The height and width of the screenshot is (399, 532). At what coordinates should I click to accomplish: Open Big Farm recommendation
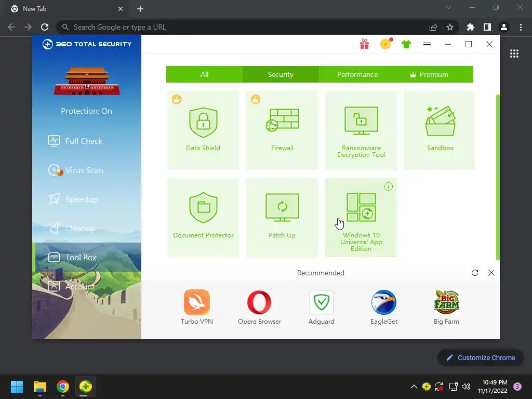(446, 307)
